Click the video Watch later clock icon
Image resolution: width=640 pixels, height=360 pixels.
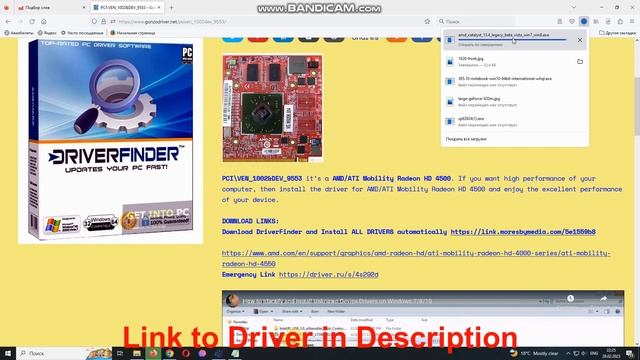571,299
